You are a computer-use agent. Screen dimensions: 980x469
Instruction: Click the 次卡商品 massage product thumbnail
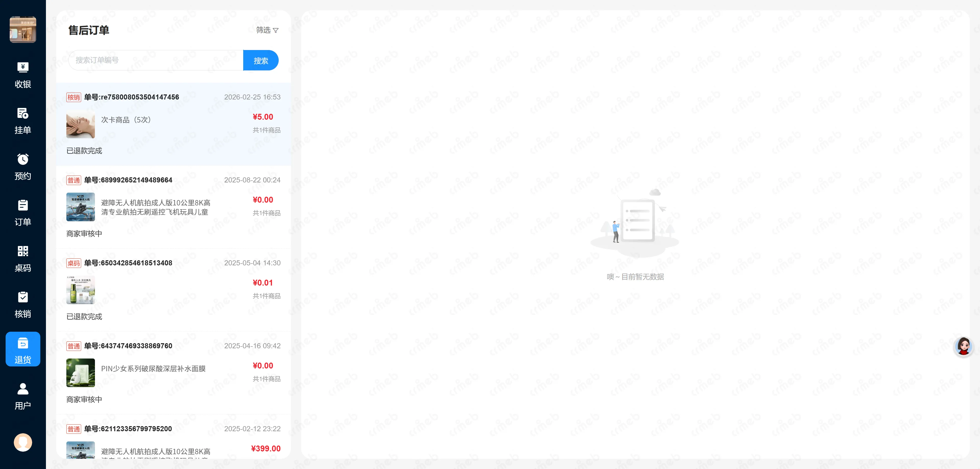coord(81,124)
